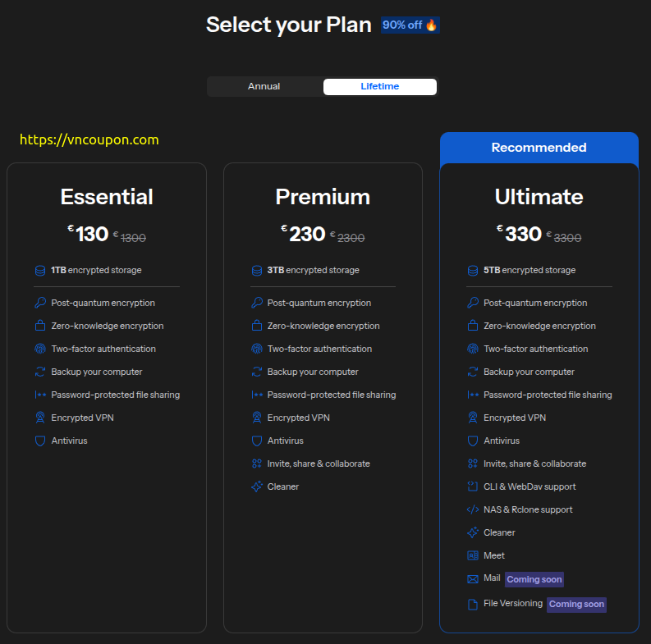Select the Premium plan card title
Image resolution: width=651 pixels, height=644 pixels.
[x=323, y=197]
